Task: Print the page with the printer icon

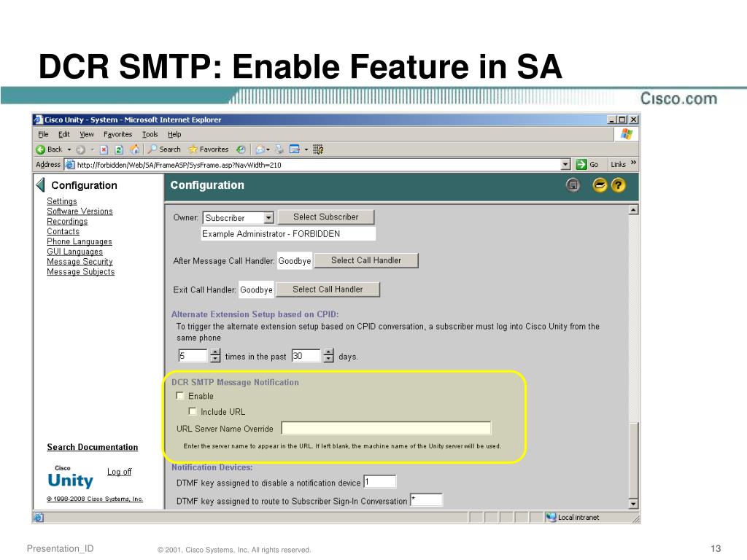Action: click(279, 149)
